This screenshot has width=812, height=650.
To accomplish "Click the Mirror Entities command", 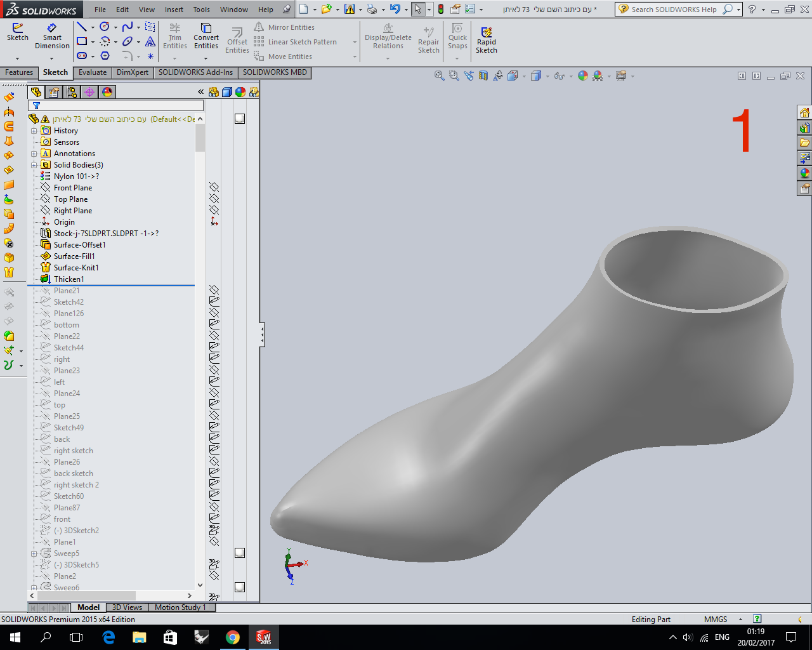I will [292, 27].
